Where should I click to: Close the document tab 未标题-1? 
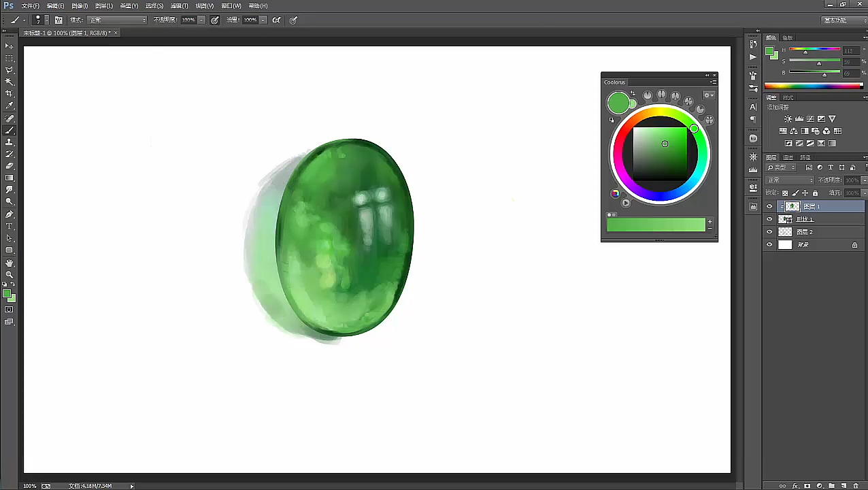pyautogui.click(x=116, y=33)
